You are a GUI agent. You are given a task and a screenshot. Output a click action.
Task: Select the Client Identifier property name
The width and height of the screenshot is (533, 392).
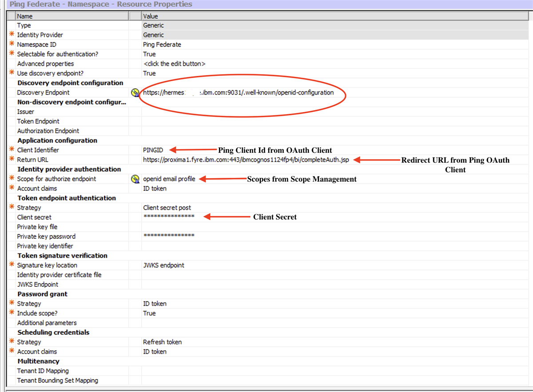coord(38,150)
